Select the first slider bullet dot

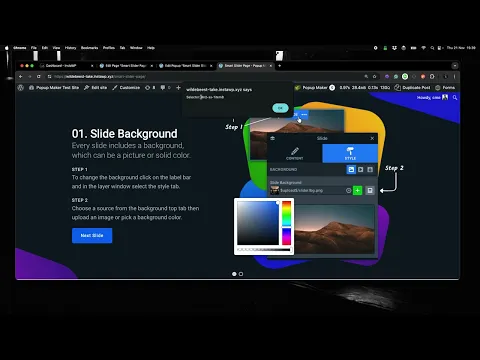[234, 274]
